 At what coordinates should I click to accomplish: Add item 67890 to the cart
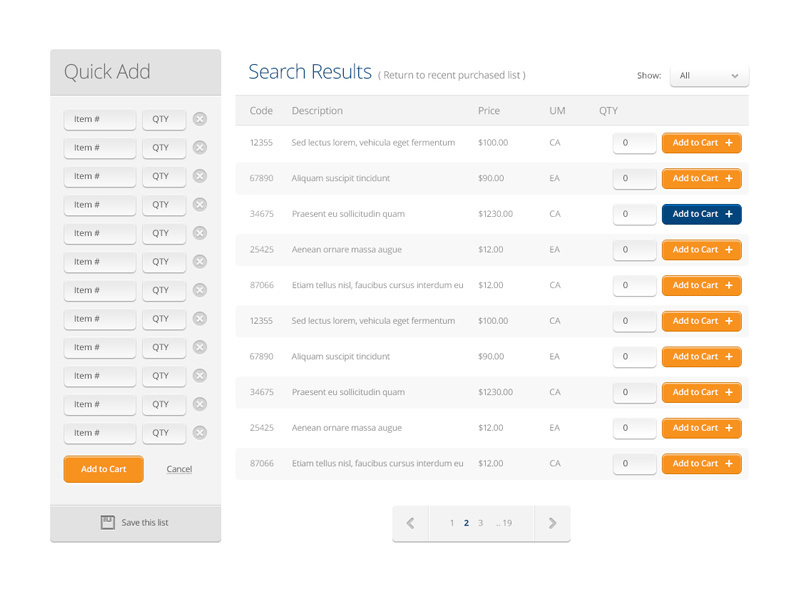pos(701,178)
